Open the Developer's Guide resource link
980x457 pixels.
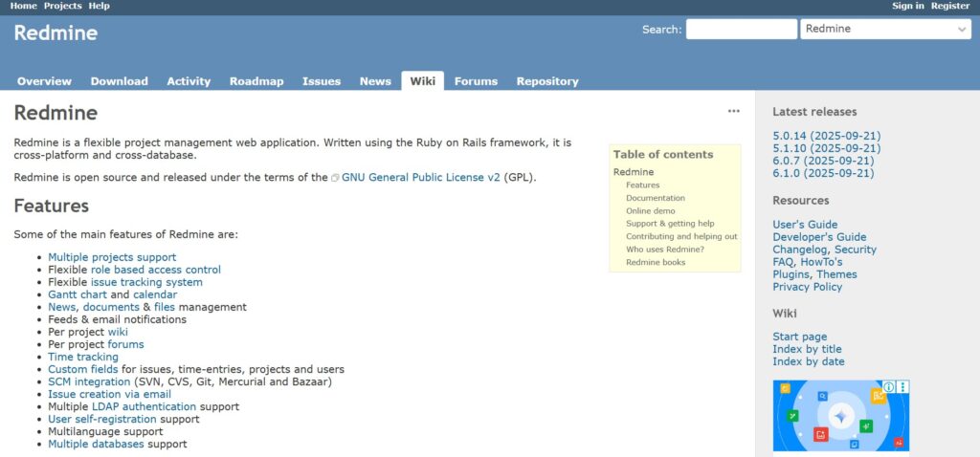[819, 237]
